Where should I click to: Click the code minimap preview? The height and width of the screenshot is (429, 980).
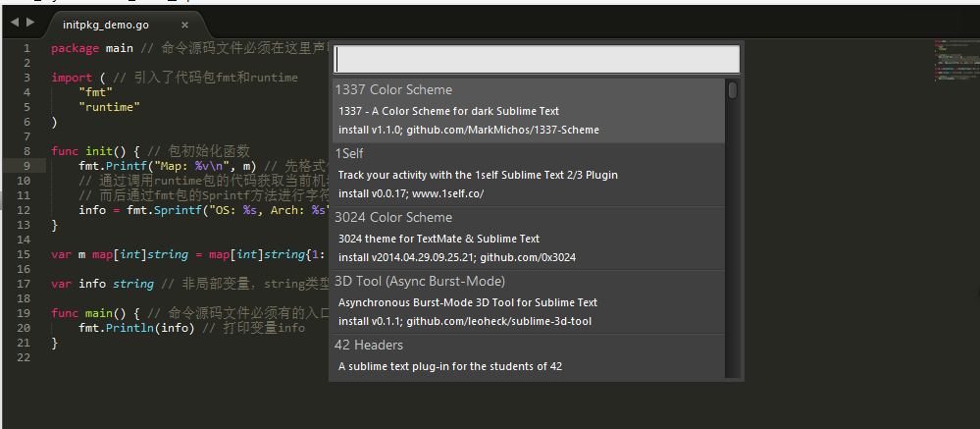(954, 61)
